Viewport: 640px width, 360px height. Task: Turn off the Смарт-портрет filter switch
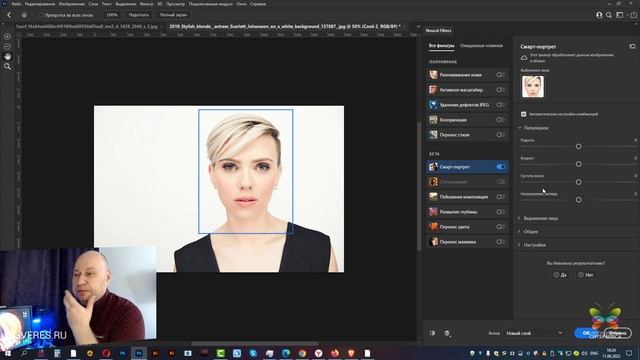pyautogui.click(x=500, y=167)
